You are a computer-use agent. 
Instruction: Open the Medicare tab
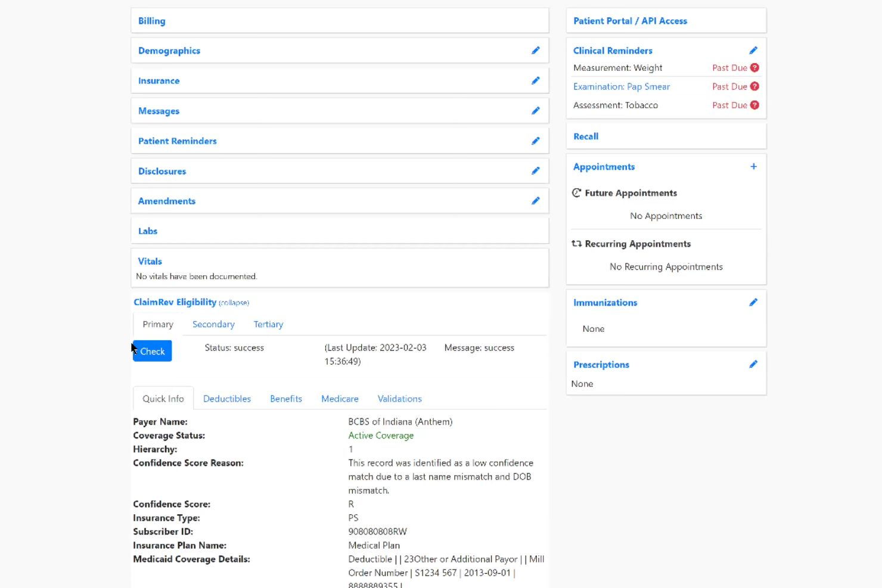click(340, 399)
